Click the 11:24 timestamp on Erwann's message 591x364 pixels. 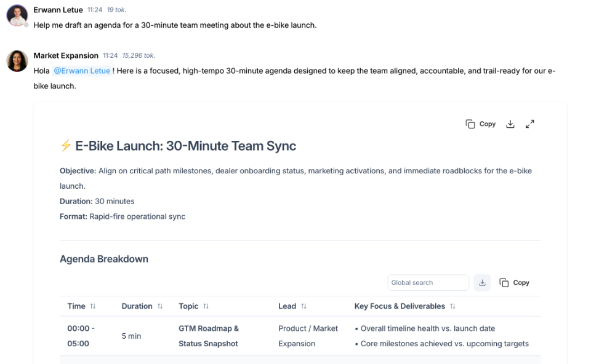(95, 10)
